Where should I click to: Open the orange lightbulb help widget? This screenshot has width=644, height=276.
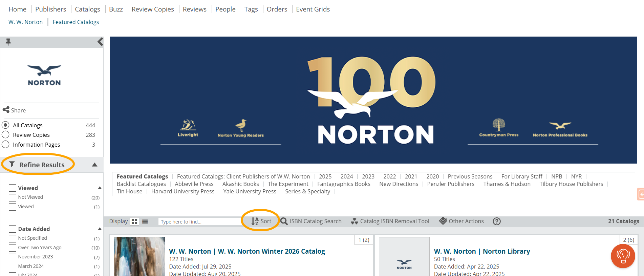(x=623, y=256)
